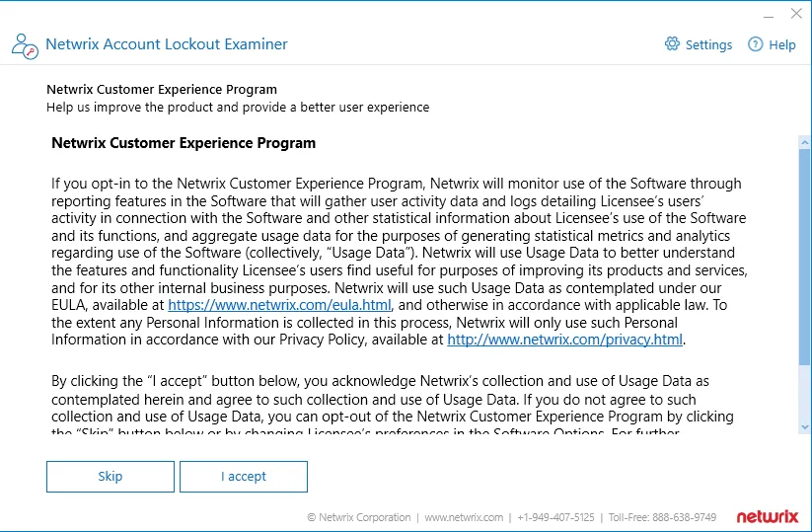Click the Account Lockout Examiner user-key logo

point(25,46)
